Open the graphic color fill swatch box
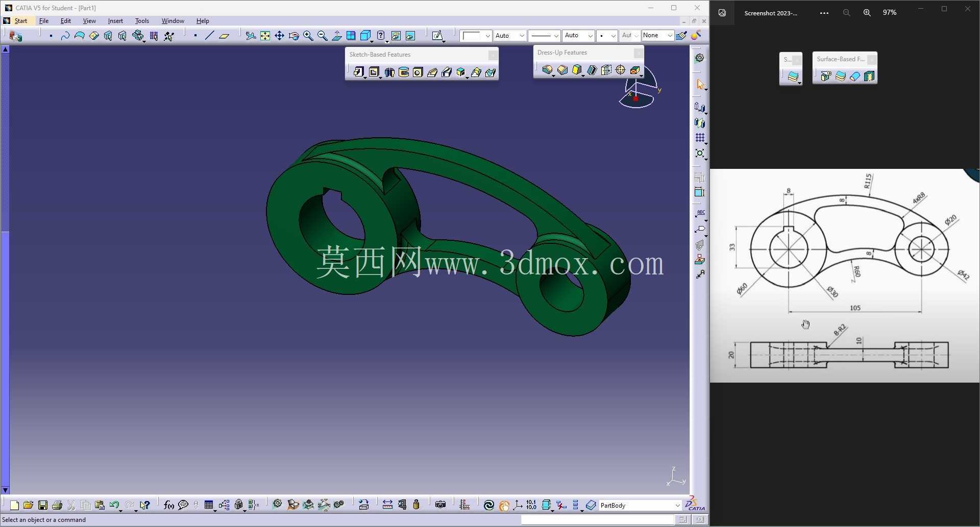 tap(476, 36)
